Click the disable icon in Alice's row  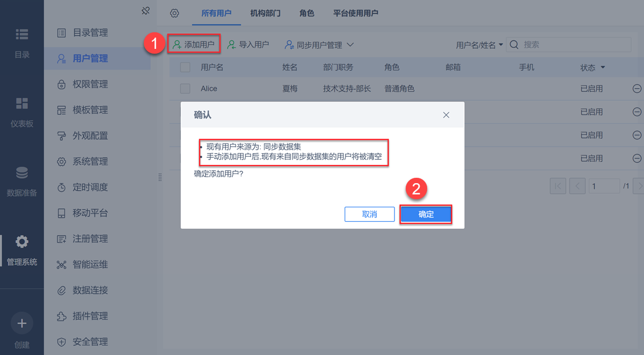(x=637, y=89)
